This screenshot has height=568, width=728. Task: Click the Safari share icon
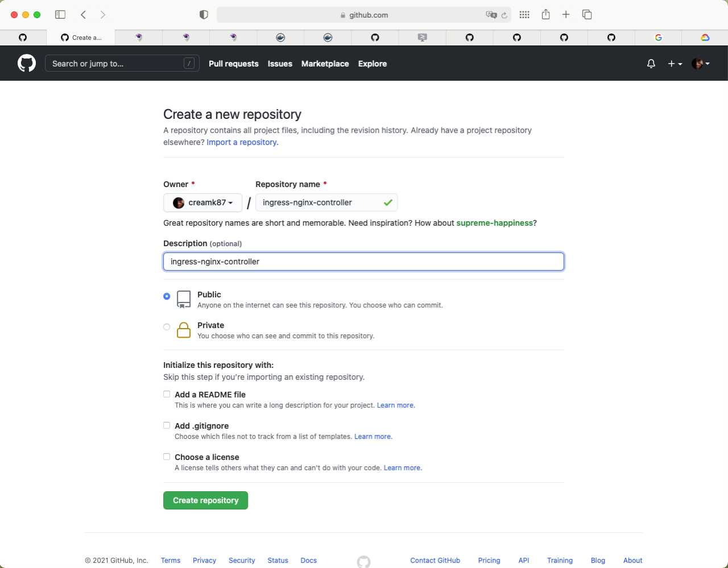pyautogui.click(x=545, y=14)
